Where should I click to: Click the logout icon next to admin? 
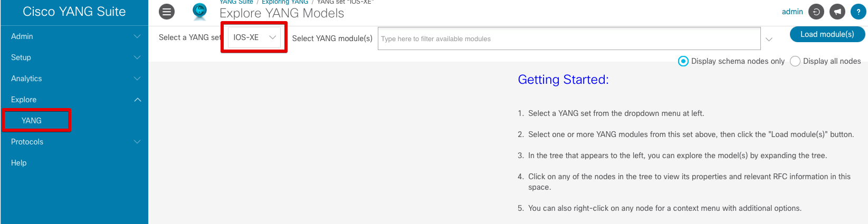point(816,12)
